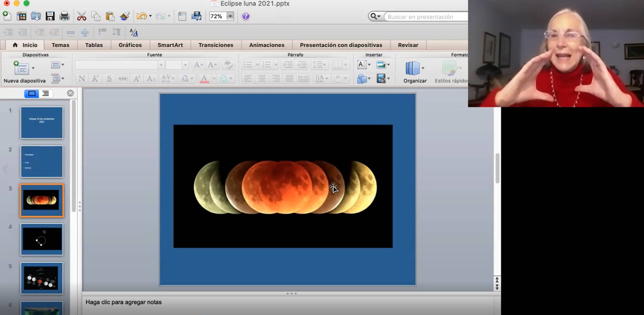The height and width of the screenshot is (315, 644).
Task: Toggle underline (S) formatting
Action: click(109, 79)
